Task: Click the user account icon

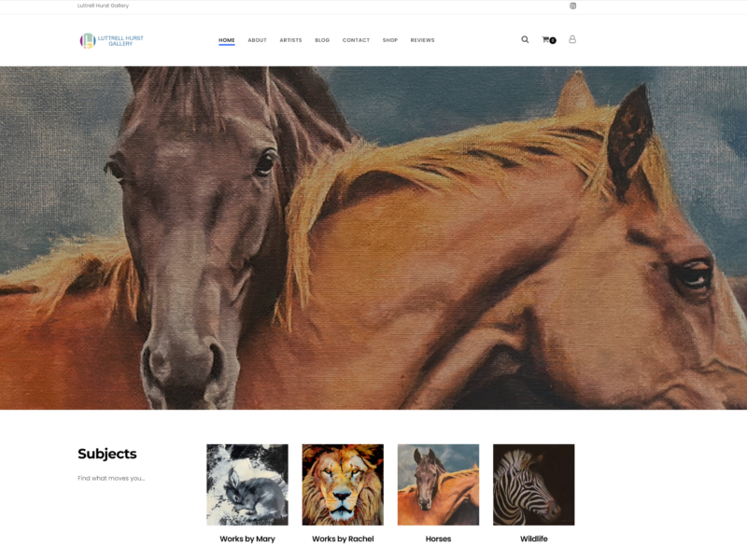Action: click(572, 40)
